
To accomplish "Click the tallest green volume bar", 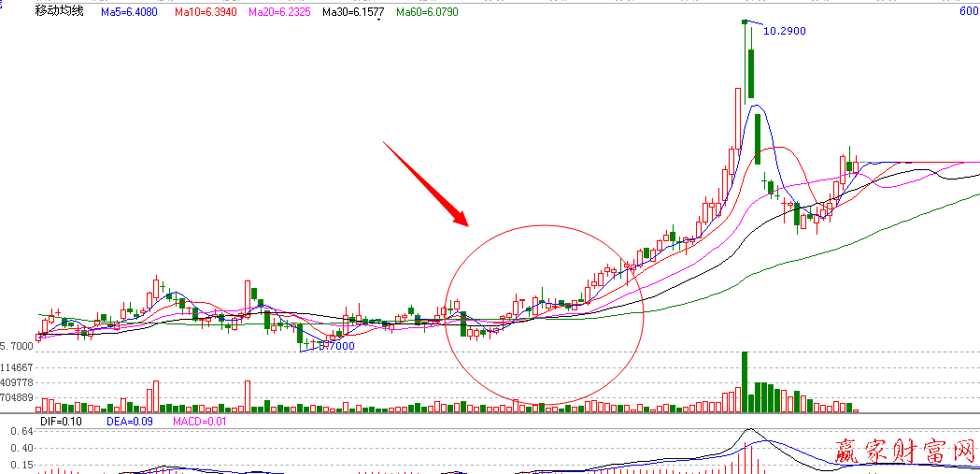I will [x=745, y=381].
